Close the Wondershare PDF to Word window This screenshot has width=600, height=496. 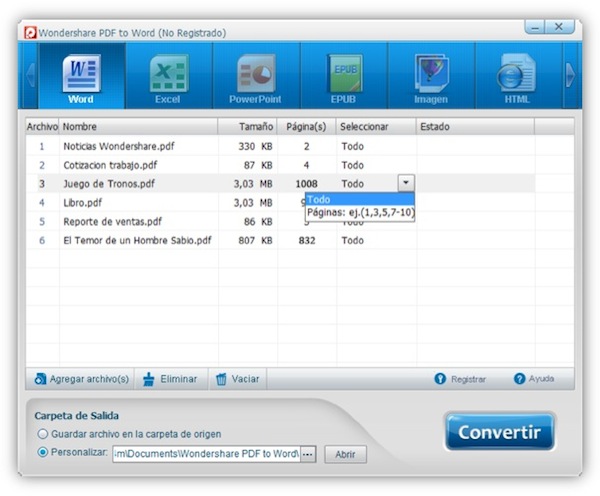click(x=559, y=27)
